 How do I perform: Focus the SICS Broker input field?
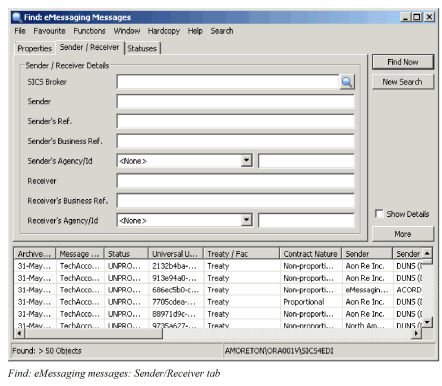[228, 82]
